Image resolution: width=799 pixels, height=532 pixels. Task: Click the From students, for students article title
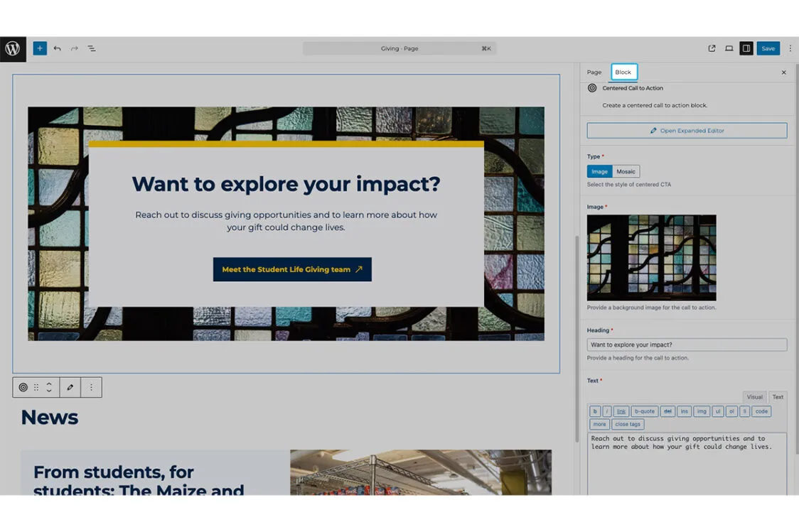pyautogui.click(x=139, y=480)
